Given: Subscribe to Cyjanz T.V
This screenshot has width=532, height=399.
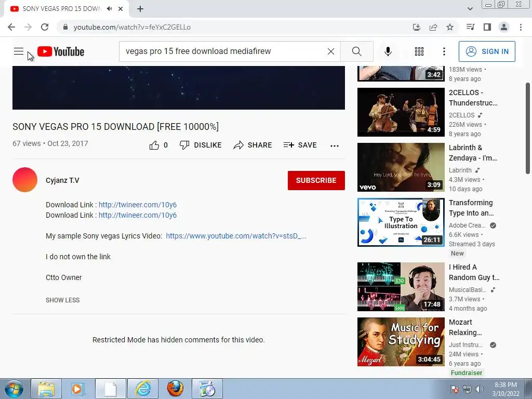Looking at the screenshot, I should click(316, 180).
